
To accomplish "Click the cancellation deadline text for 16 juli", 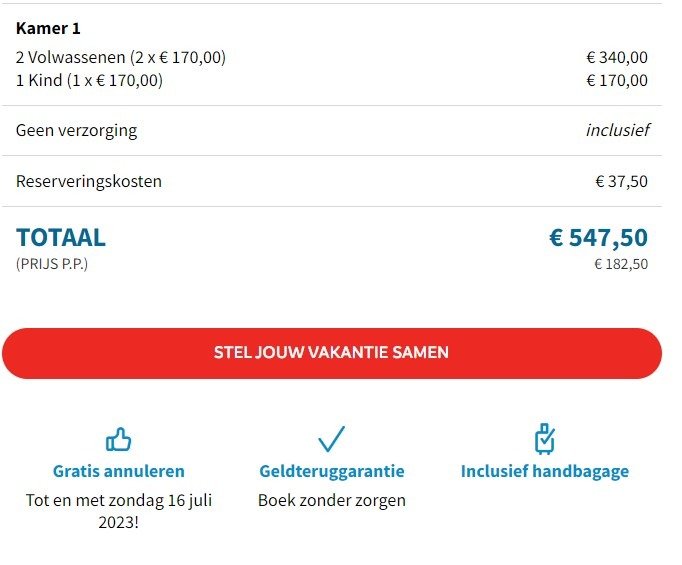I will pyautogui.click(x=118, y=511).
